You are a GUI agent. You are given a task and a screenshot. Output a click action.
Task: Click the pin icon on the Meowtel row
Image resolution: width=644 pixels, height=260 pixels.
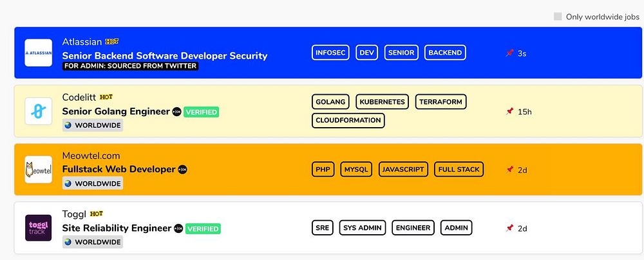click(509, 170)
